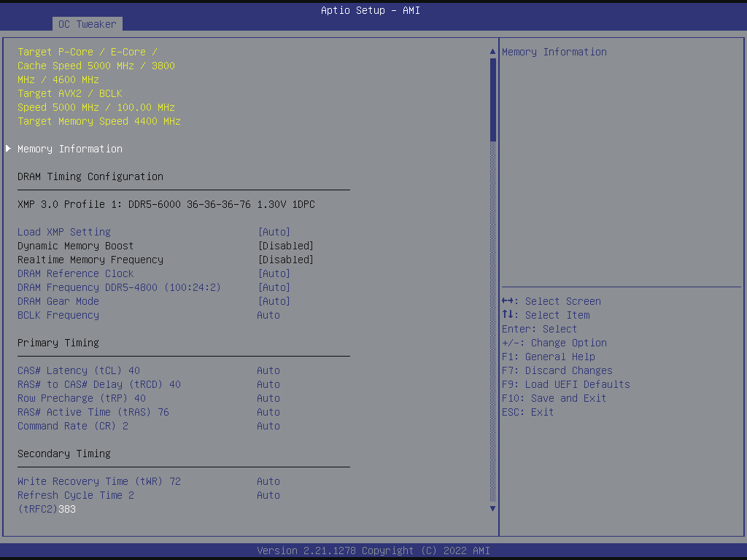Click Refresh Cycle Time 2 Auto value
Viewport: 747px width, 560px height.
tap(268, 495)
